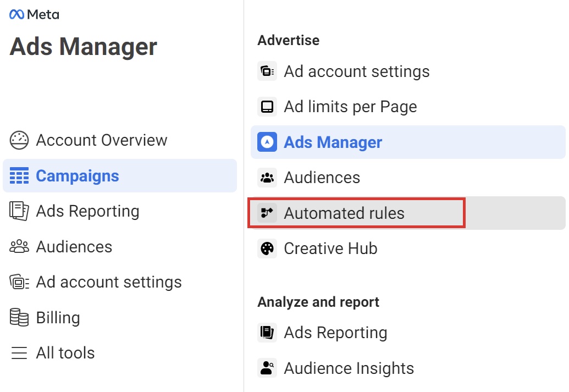This screenshot has height=392, width=569.
Task: Select Ads Manager in tools list
Action: tap(408, 142)
